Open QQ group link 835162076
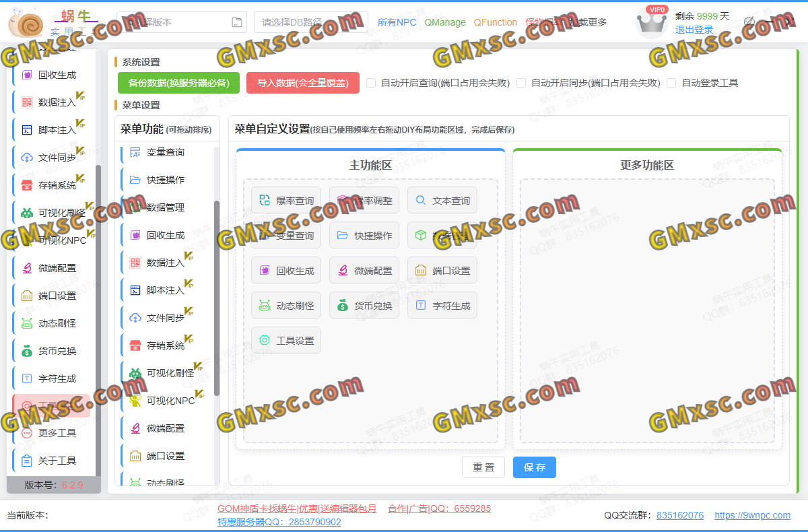Viewport: 808px width, 532px height. point(680,515)
